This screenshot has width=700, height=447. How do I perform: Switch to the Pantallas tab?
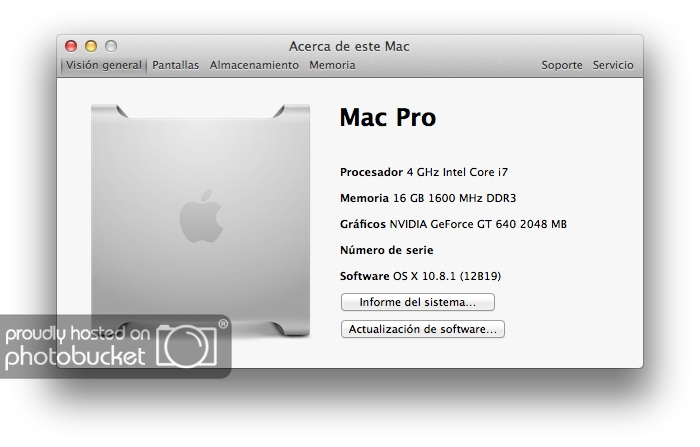coord(175,65)
